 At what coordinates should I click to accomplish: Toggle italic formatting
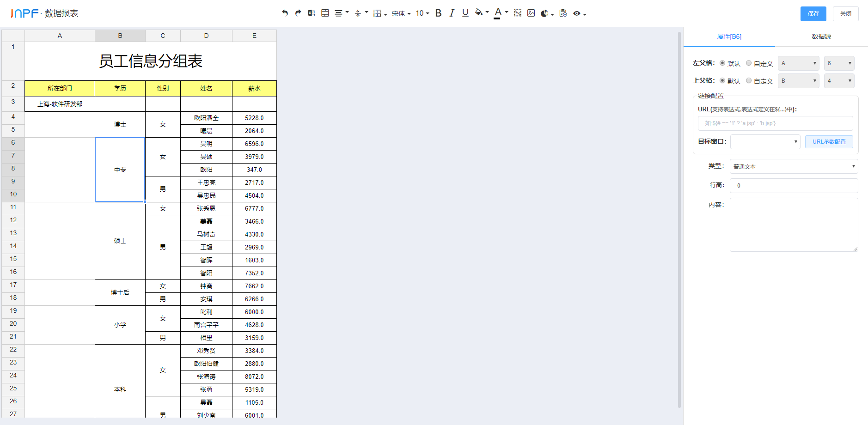[x=452, y=13]
